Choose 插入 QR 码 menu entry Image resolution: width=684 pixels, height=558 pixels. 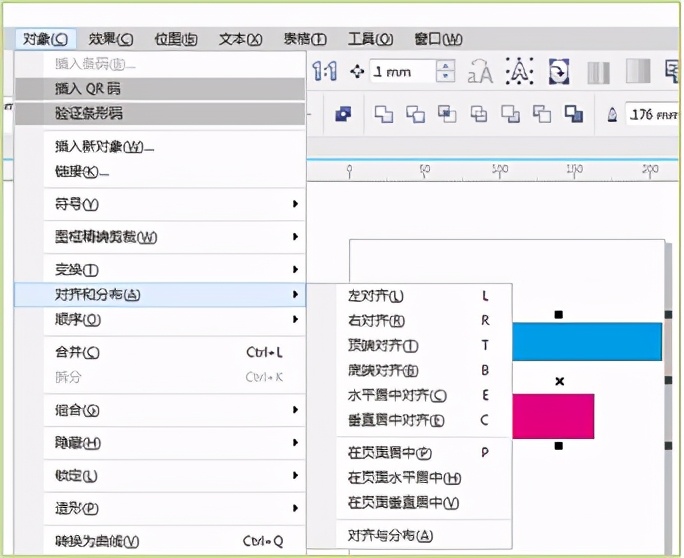[x=160, y=89]
